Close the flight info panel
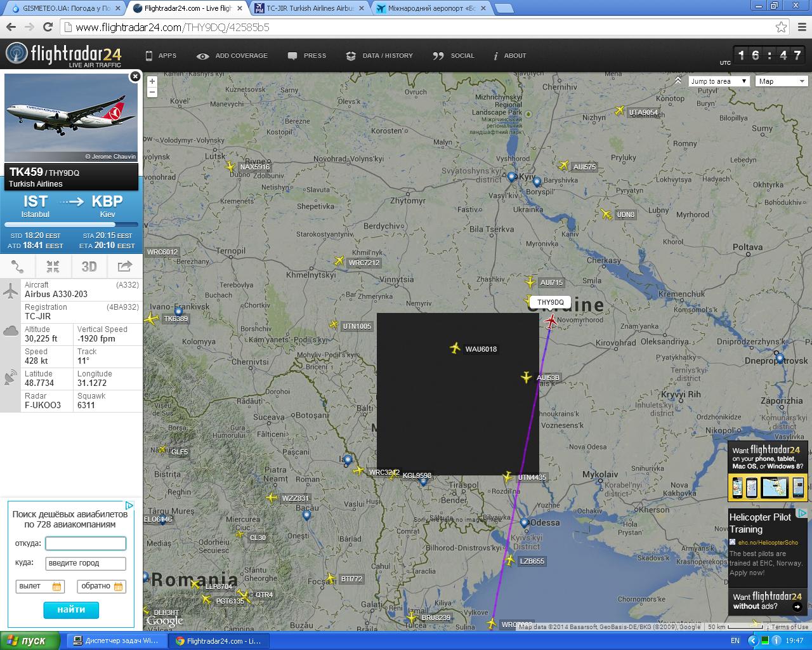The height and width of the screenshot is (650, 812). click(134, 76)
